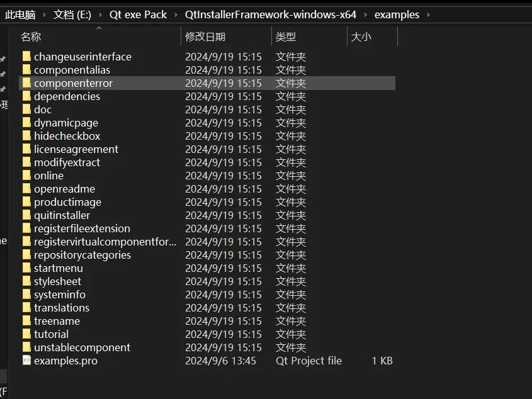This screenshot has height=399, width=532.
Task: Click the componenterror folder icon
Action: (27, 83)
